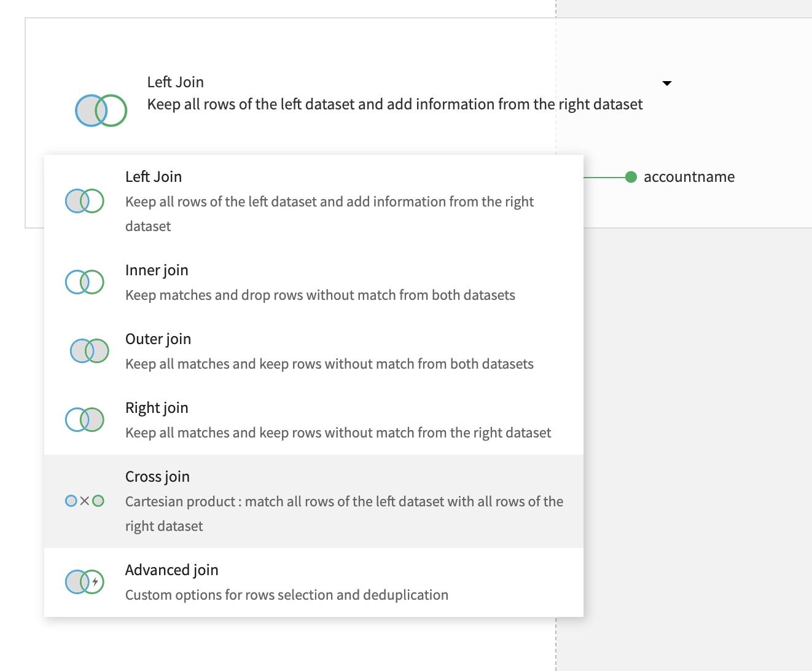Screen dimensions: 812x671
Task: Click the green circle of the Cross join icon
Action: pos(100,501)
